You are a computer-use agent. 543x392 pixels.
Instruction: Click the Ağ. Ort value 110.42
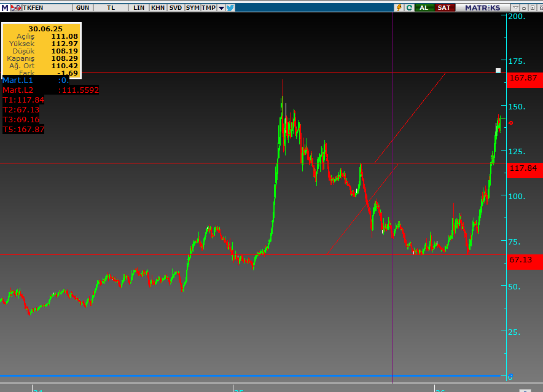coord(64,66)
